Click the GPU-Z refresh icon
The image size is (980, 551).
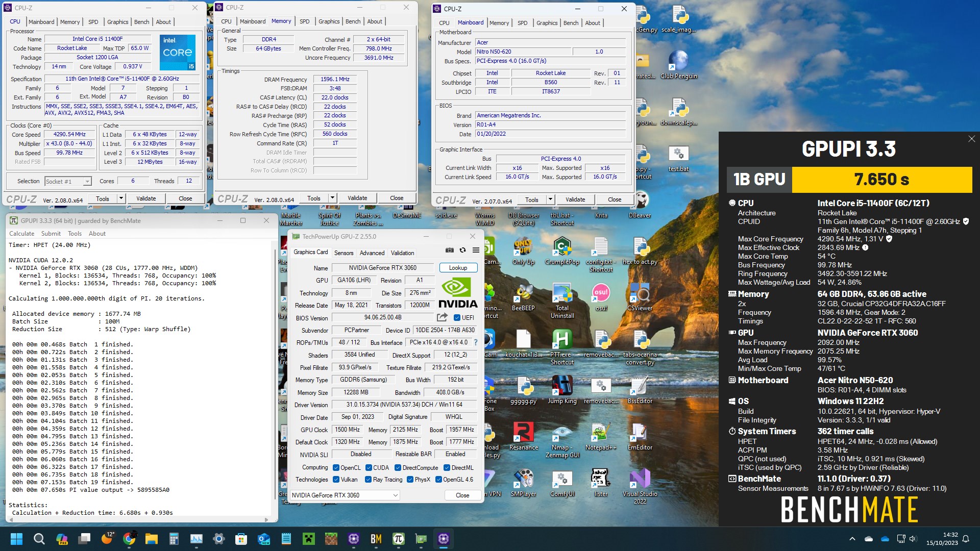tap(462, 250)
